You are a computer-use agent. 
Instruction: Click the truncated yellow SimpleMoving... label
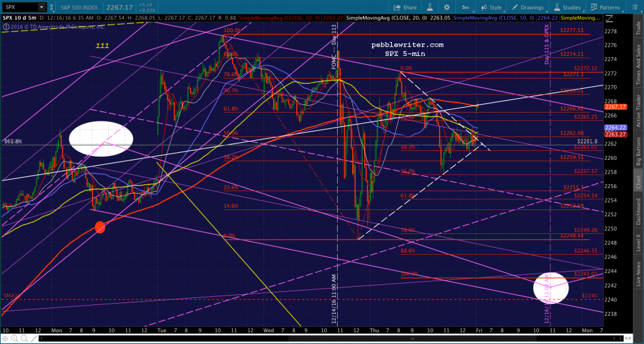pos(582,18)
